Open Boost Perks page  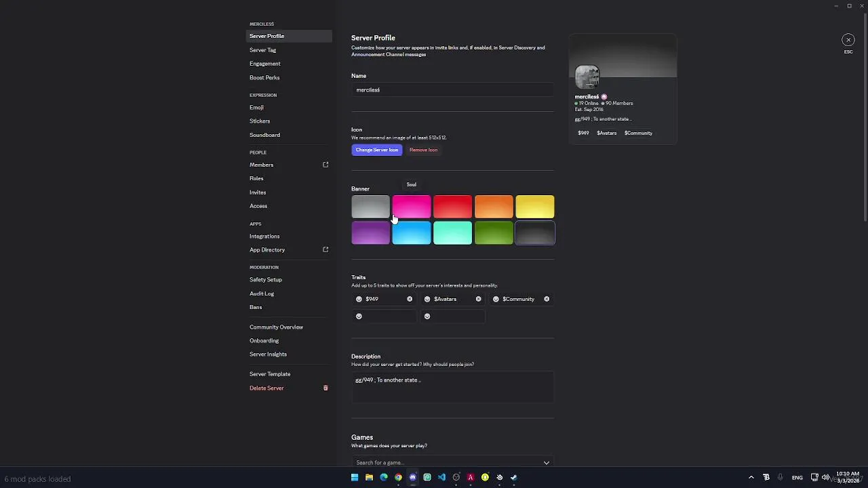289,78
